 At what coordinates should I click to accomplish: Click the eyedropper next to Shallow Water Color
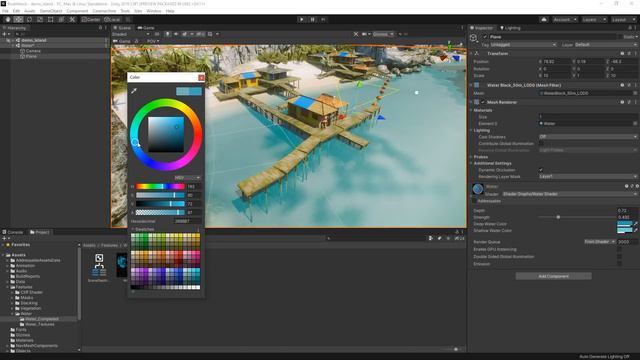pos(636,230)
